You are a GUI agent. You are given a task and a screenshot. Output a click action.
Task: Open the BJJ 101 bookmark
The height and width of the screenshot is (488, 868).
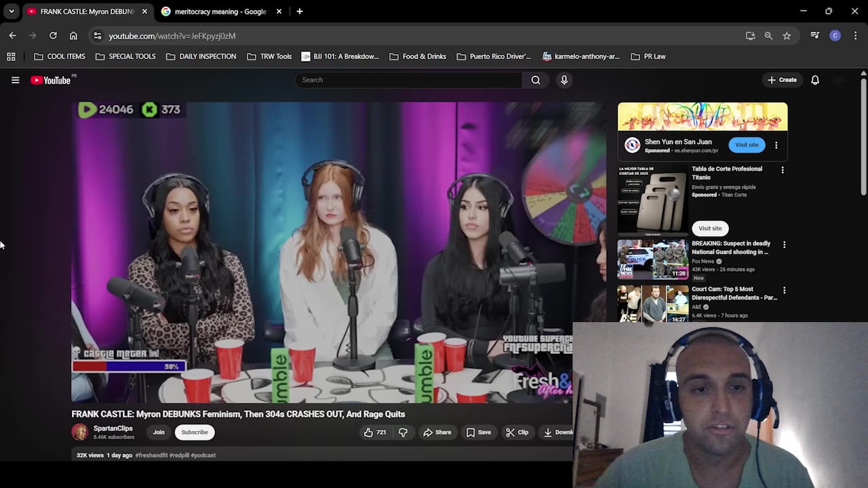coord(340,57)
